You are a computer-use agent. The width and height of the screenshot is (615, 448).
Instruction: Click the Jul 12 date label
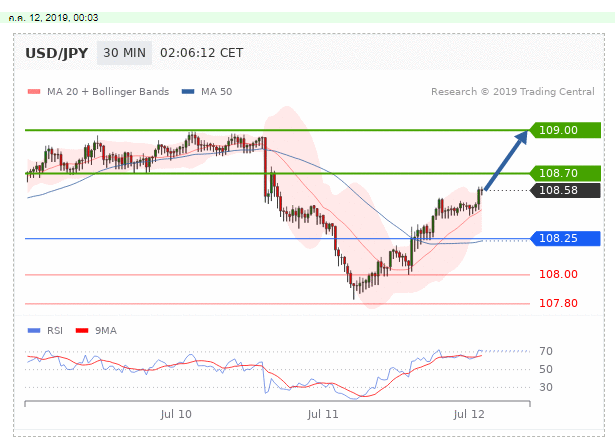pyautogui.click(x=469, y=414)
